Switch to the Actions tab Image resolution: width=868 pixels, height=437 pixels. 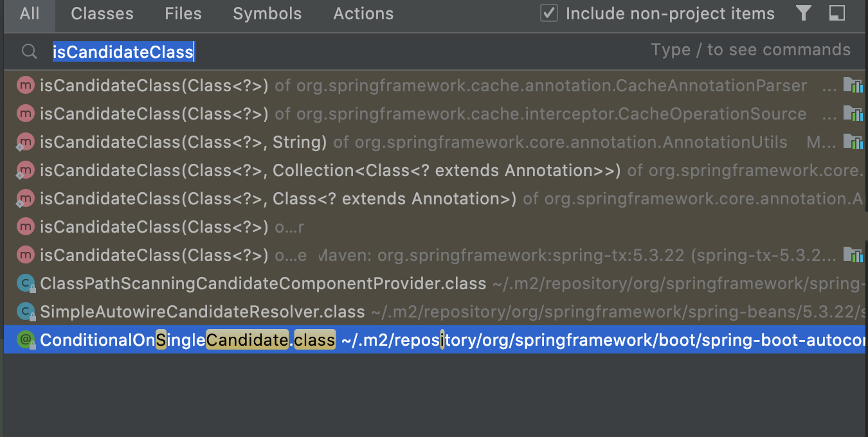[x=363, y=14]
